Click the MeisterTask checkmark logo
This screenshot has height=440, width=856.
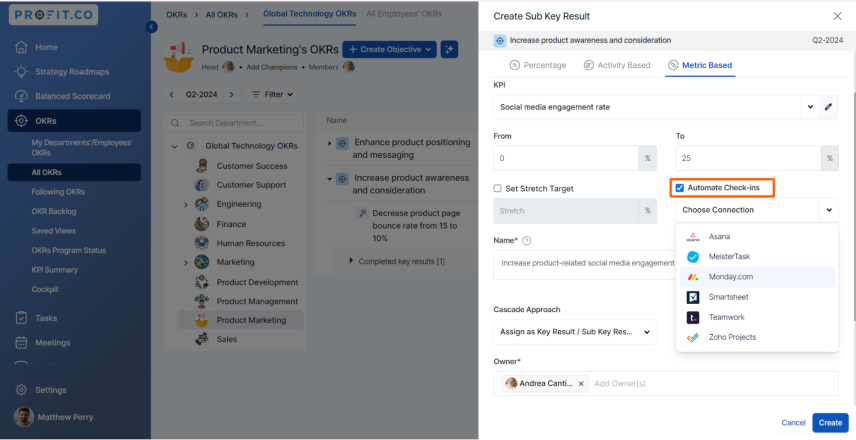click(x=693, y=257)
